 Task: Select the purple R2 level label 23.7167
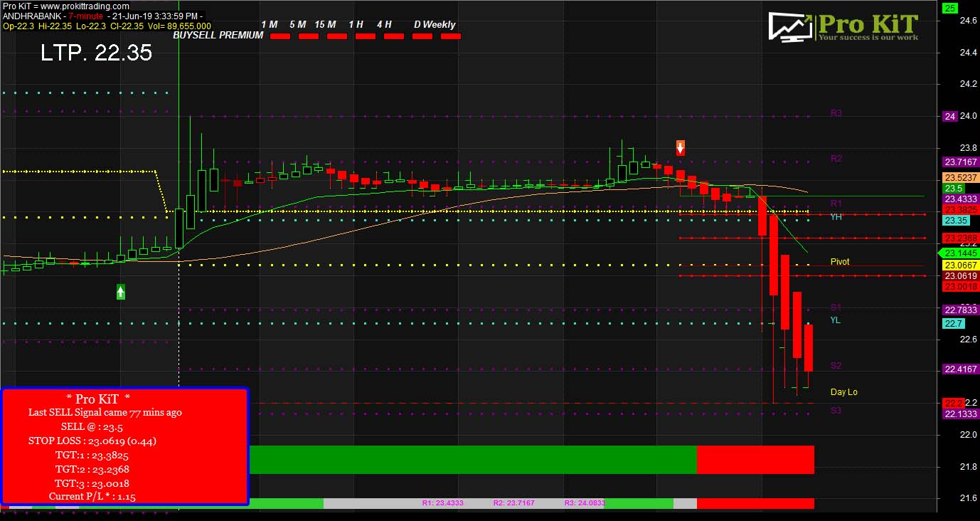pyautogui.click(x=960, y=162)
